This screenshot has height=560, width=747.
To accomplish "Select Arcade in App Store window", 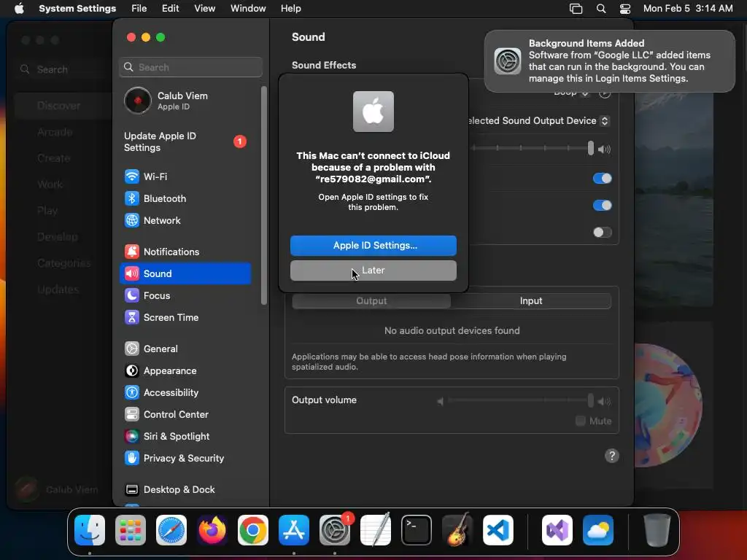I will pos(55,132).
